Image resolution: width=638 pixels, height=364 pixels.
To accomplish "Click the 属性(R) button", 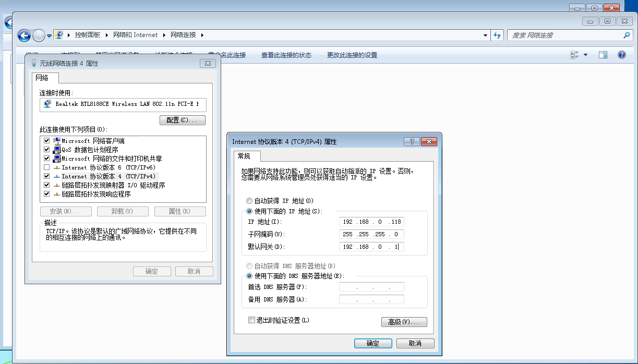I will pos(180,211).
